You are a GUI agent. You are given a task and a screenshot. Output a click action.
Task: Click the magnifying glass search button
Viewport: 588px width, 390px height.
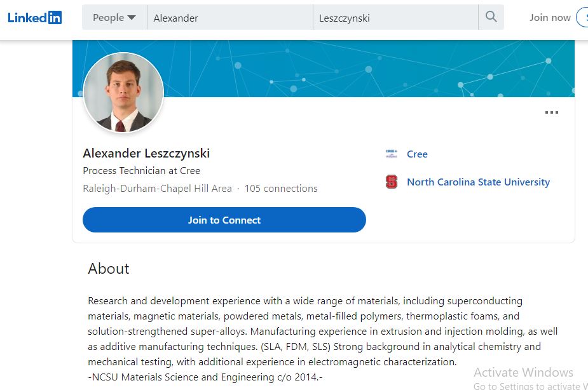[491, 17]
